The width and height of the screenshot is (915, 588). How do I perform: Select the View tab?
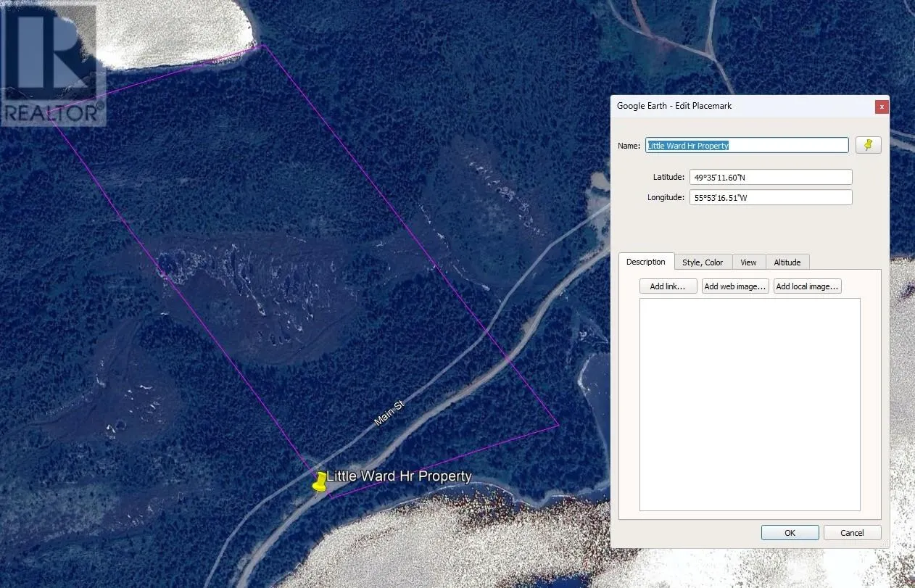coord(748,262)
